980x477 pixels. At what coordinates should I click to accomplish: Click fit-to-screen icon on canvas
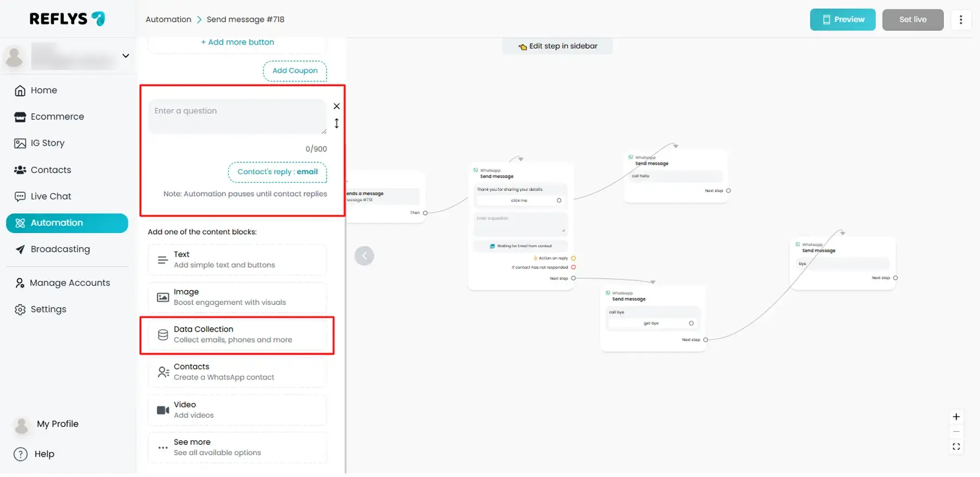(956, 447)
